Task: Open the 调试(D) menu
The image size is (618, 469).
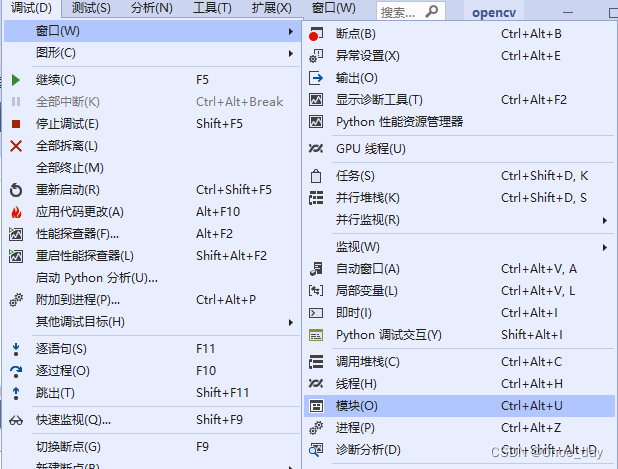Action: point(32,8)
